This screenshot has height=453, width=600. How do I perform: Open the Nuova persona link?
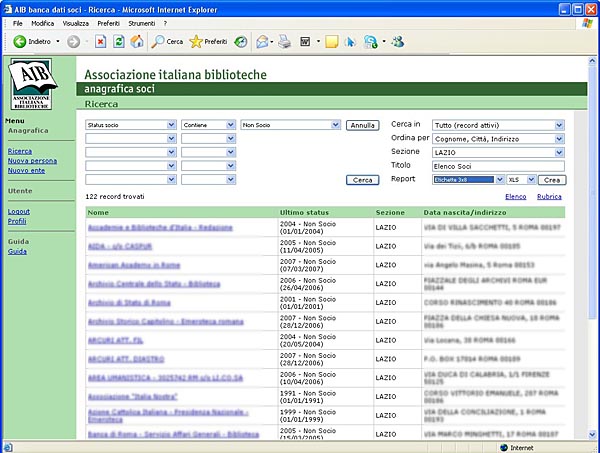tap(33, 161)
